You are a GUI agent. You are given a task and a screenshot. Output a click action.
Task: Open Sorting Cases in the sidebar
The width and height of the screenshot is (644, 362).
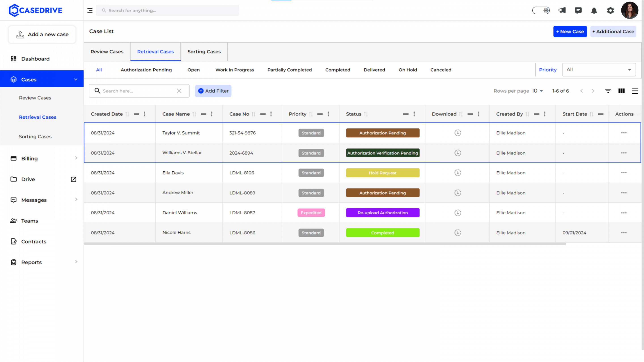click(x=35, y=137)
